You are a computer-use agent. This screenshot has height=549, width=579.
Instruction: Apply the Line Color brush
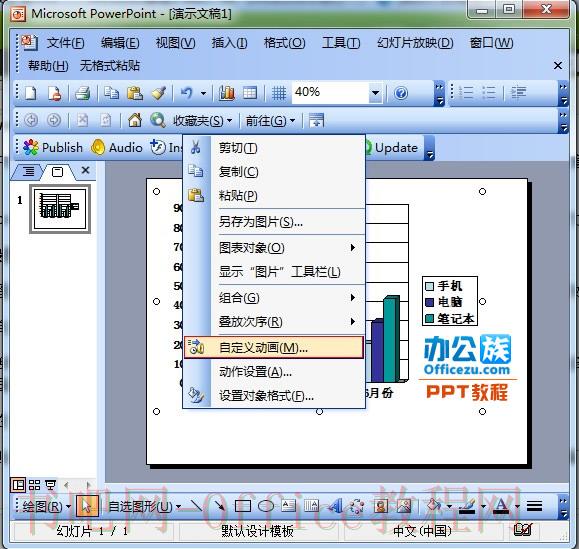click(467, 506)
